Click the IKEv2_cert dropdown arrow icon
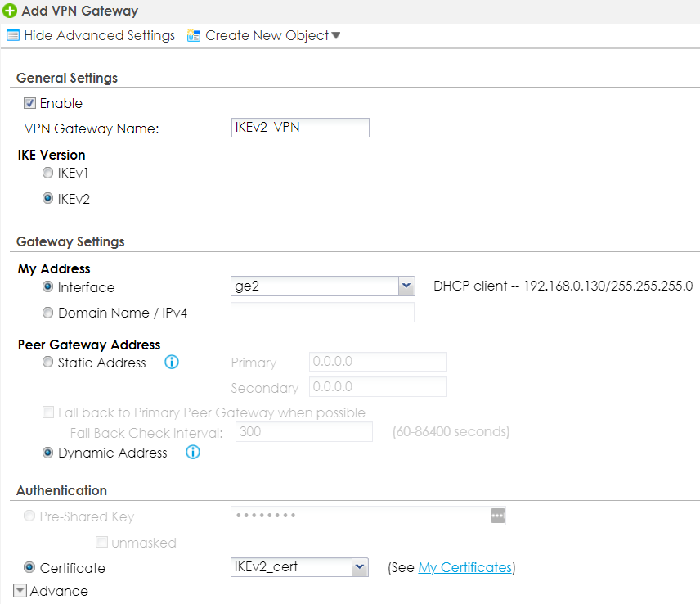Image resolution: width=700 pixels, height=604 pixels. pos(358,566)
